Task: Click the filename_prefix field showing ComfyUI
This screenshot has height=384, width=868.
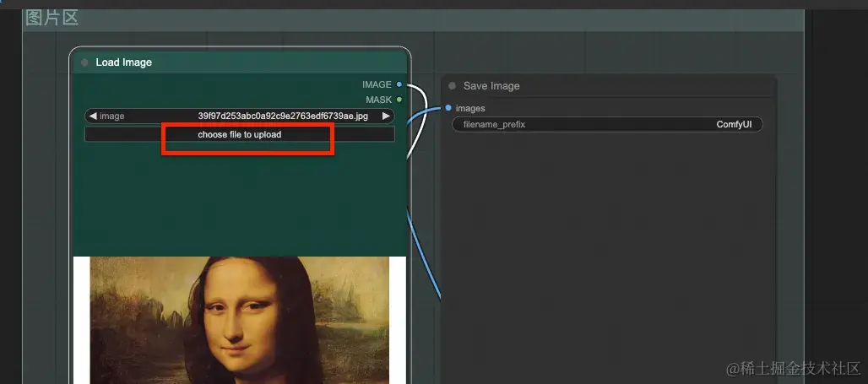Action: [607, 125]
